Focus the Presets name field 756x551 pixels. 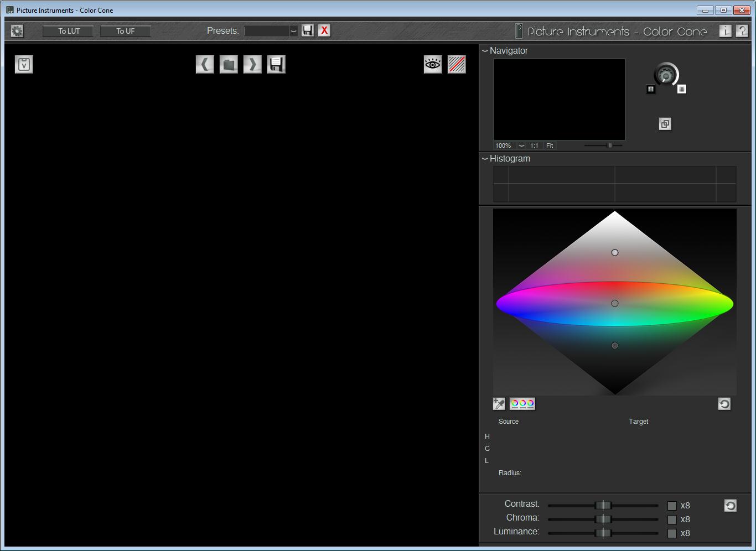[266, 31]
